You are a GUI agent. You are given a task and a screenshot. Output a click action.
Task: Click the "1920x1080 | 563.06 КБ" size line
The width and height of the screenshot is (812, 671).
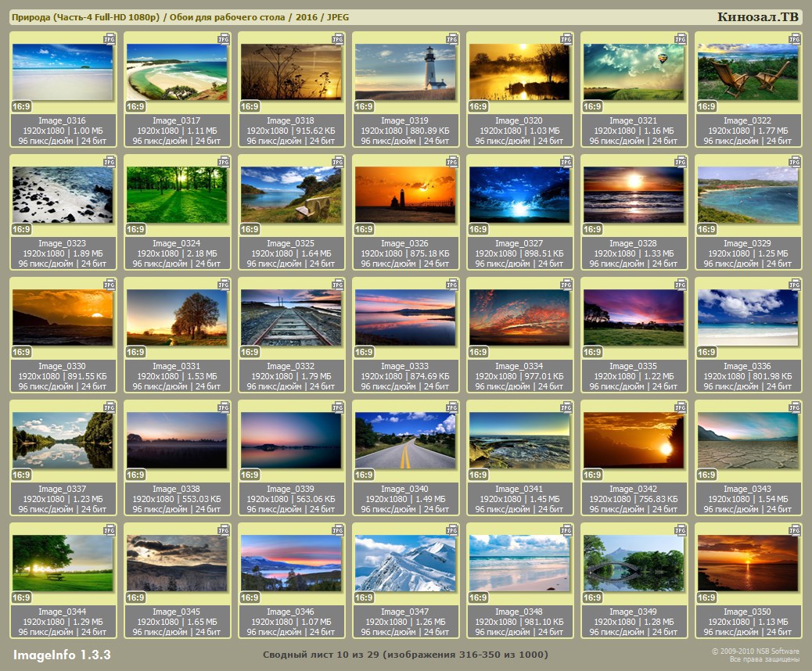291,499
